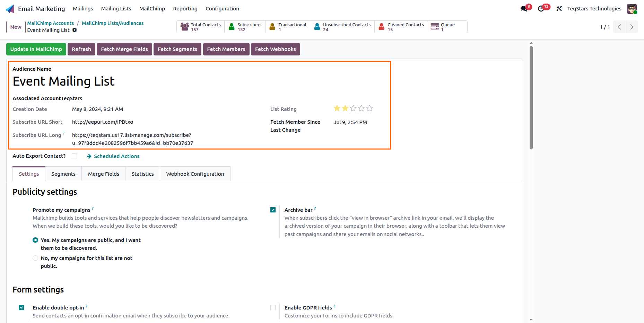
Task: Check the Enable GDPR fields checkbox
Action: pyautogui.click(x=273, y=308)
